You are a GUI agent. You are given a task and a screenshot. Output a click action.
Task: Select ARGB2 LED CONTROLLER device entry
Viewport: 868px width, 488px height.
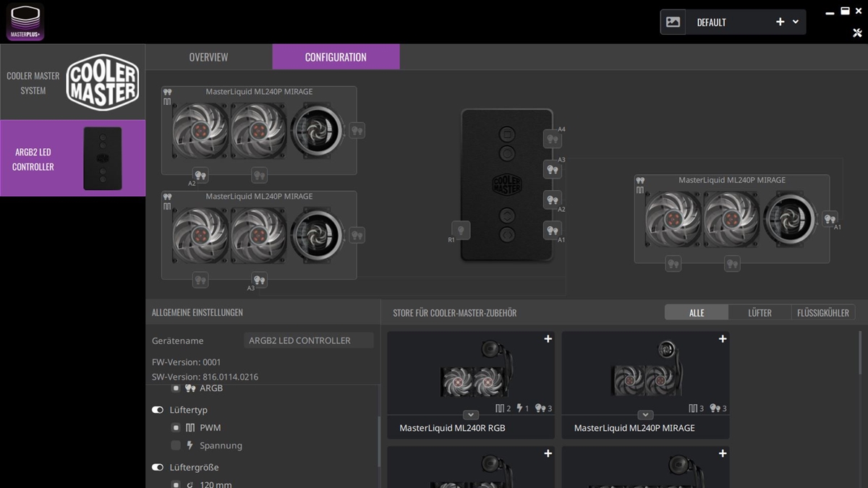pyautogui.click(x=72, y=158)
